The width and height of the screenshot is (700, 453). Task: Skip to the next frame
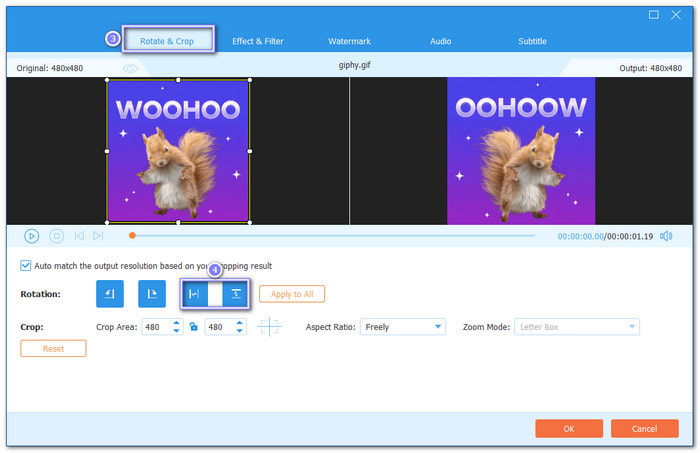coord(98,236)
